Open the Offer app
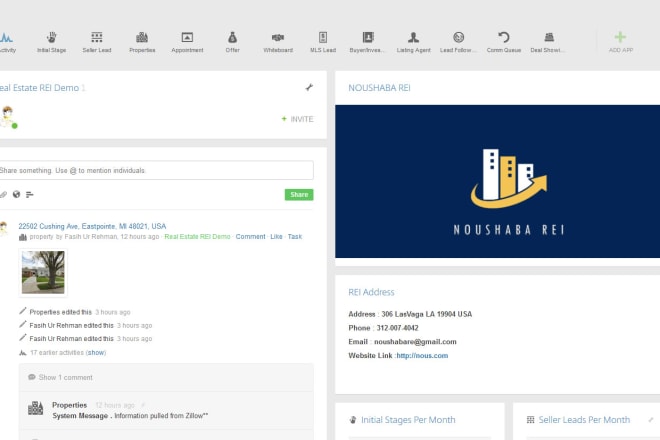The width and height of the screenshot is (660, 440). point(232,42)
